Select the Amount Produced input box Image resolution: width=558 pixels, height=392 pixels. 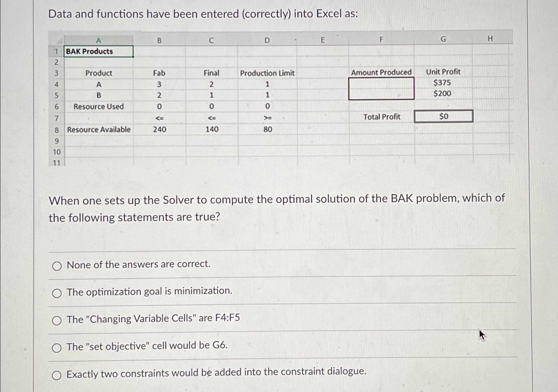381,88
